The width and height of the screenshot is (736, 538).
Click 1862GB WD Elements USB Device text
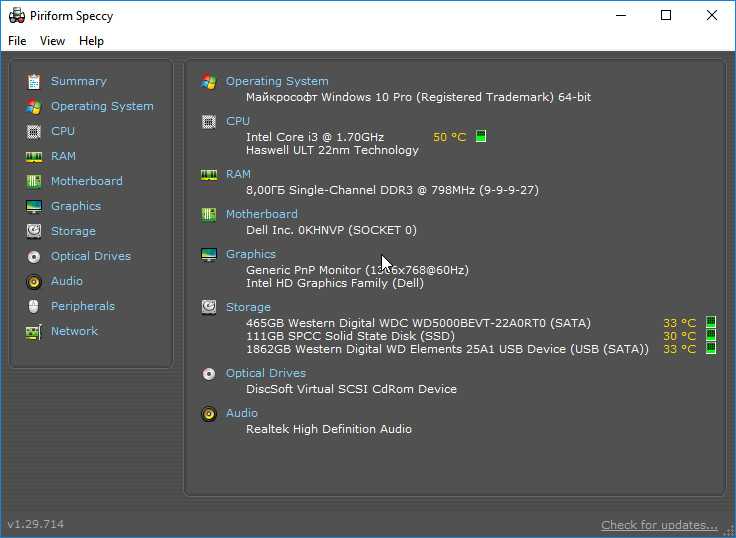click(447, 349)
